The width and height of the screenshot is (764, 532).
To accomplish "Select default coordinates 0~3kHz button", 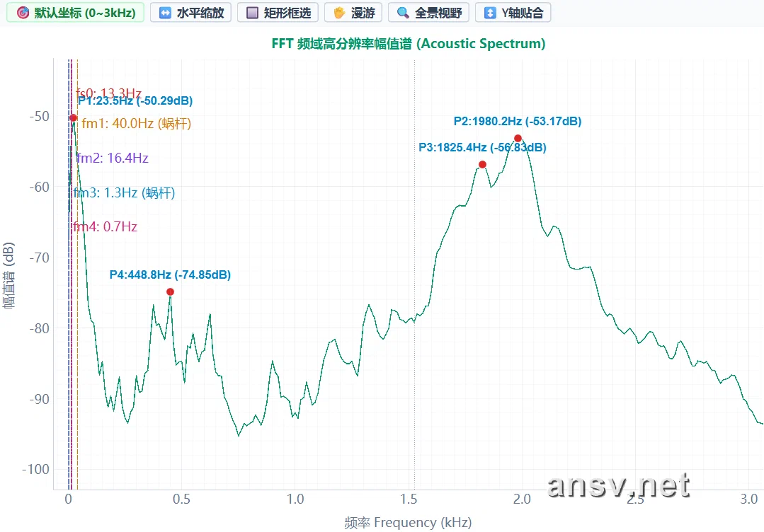I will click(75, 13).
